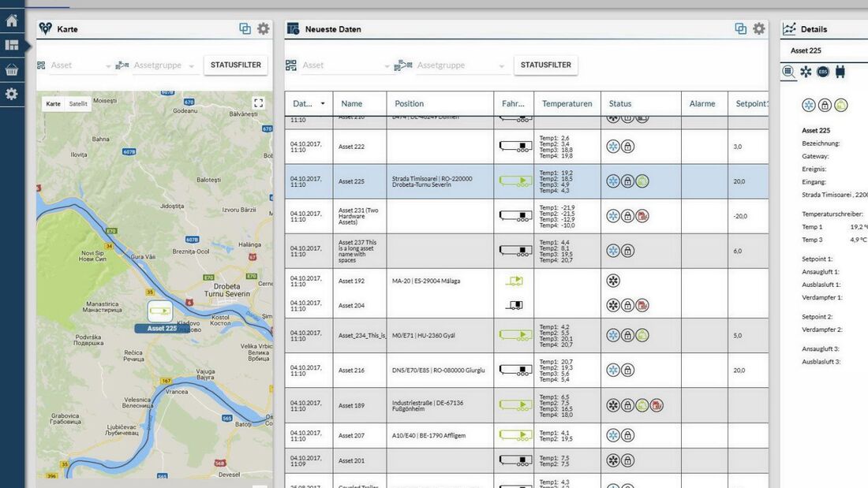
Task: Click the blue snowflake status icon in Details
Action: point(809,105)
